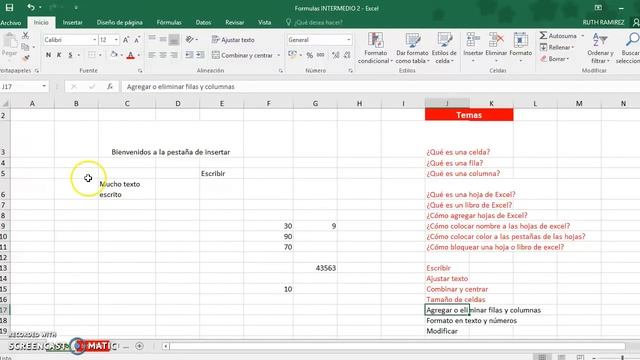Viewport: 640px width, 360px height.
Task: Open Estilos de celda gallery
Action: click(x=444, y=48)
